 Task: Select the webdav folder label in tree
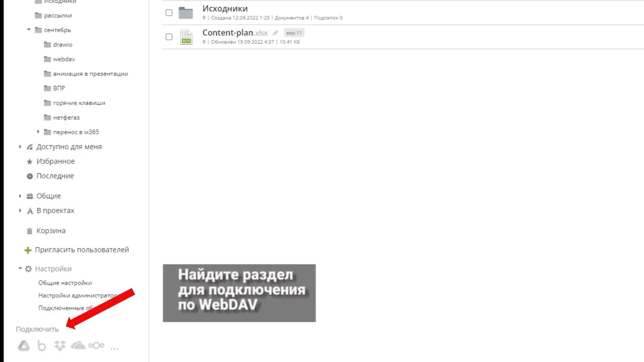click(64, 59)
